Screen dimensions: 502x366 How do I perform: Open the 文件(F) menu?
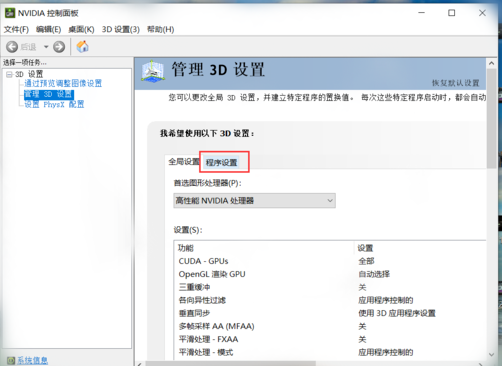(16, 30)
